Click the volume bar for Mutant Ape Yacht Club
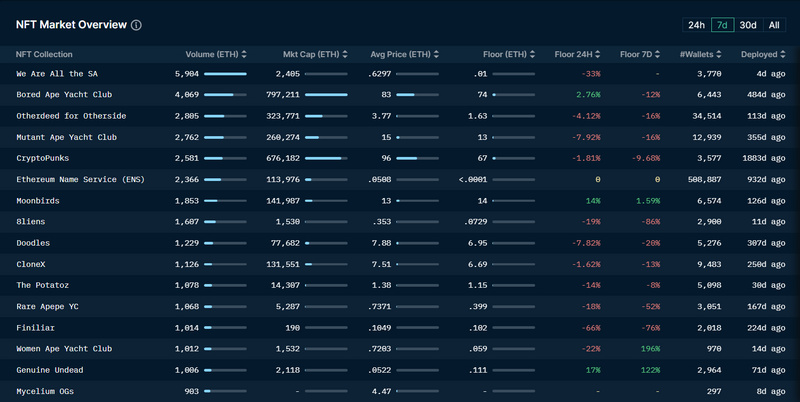 [225, 137]
